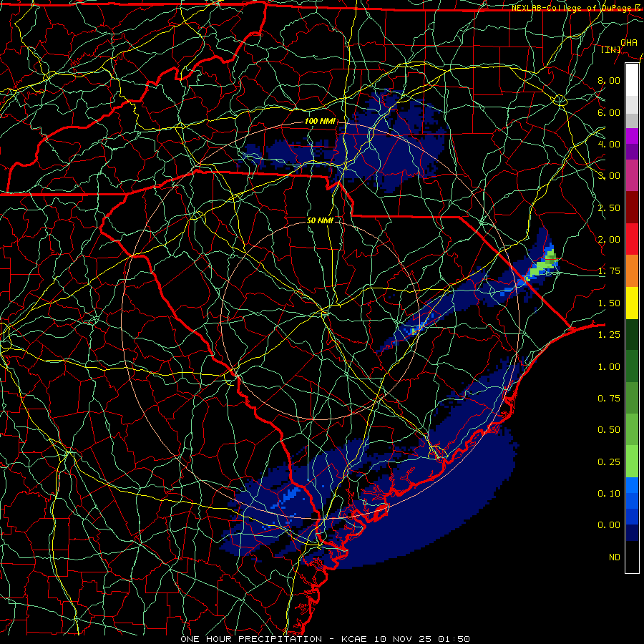Click the 0.75 legend value

click(x=609, y=399)
